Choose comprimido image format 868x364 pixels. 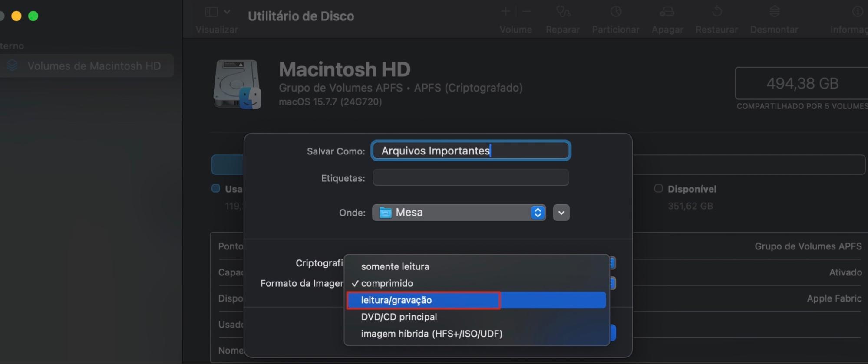point(476,283)
